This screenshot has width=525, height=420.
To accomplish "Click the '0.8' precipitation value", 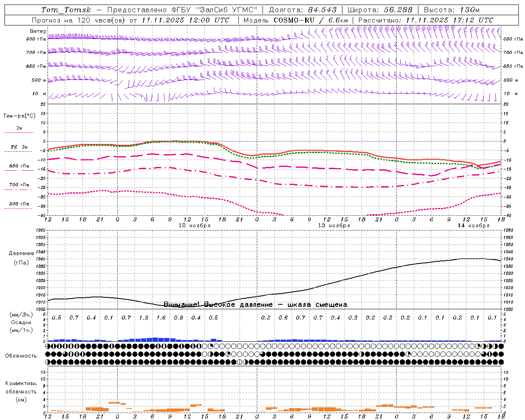I will click(178, 318).
